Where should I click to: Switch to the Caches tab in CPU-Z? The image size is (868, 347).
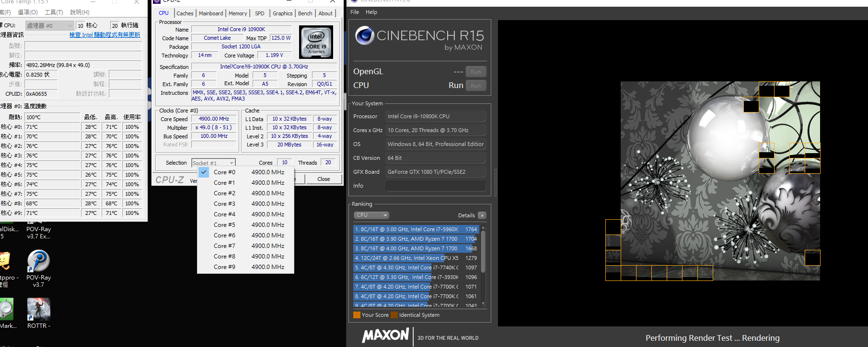pyautogui.click(x=185, y=13)
